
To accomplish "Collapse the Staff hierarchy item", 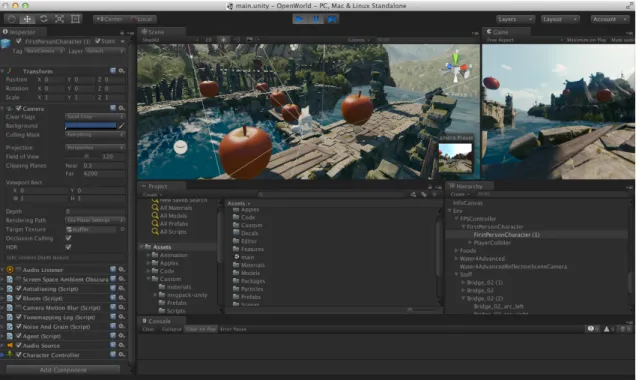I will point(456,274).
